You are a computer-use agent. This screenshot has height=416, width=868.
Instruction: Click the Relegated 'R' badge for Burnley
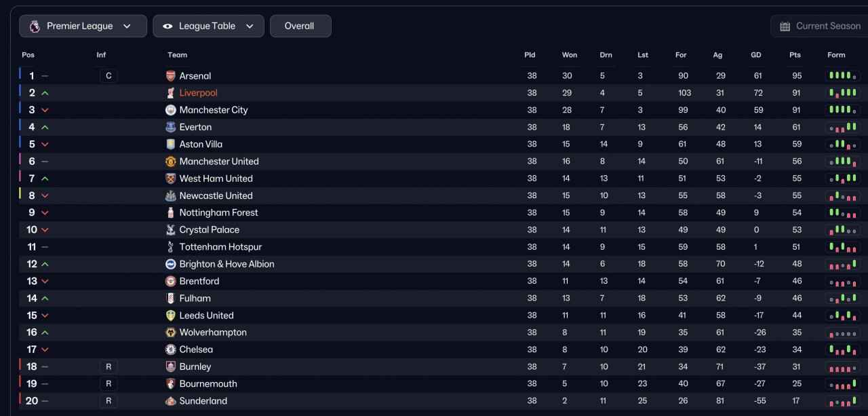point(108,366)
